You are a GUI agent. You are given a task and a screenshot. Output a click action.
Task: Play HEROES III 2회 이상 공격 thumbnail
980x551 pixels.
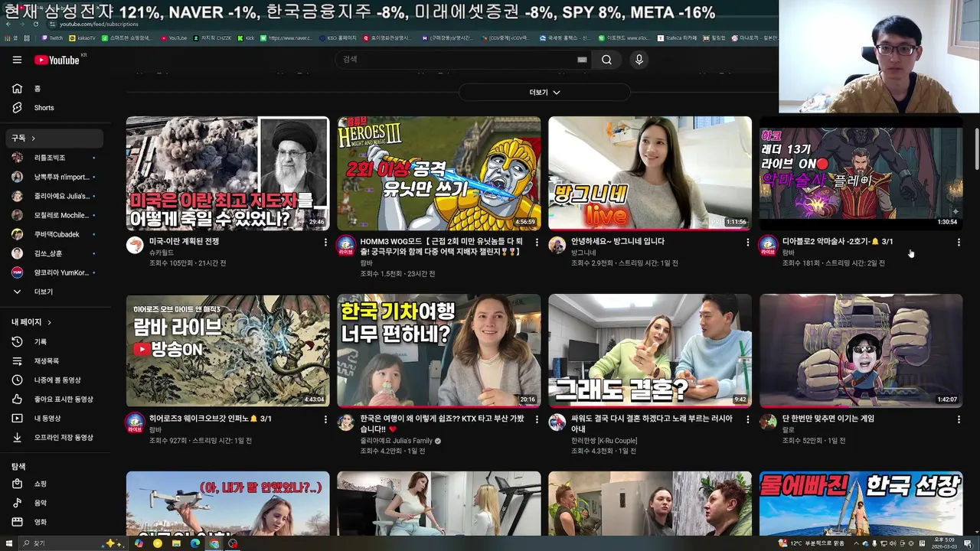coord(439,173)
